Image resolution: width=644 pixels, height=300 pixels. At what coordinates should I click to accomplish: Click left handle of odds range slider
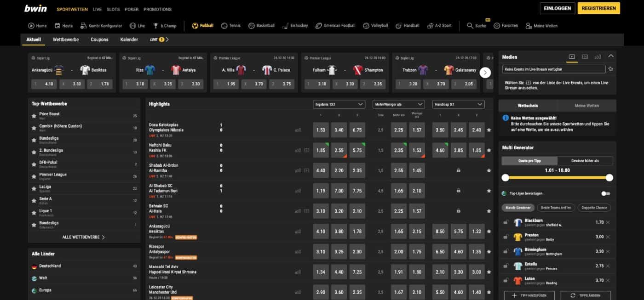coord(505,178)
